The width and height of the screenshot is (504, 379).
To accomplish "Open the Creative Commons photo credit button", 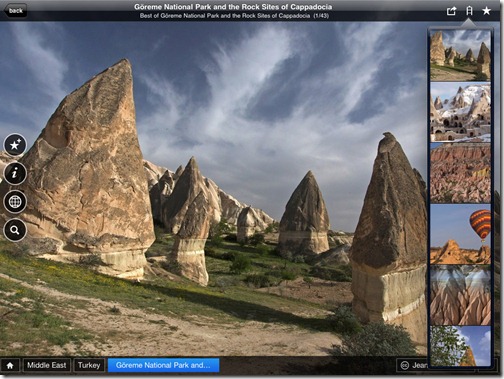I will pyautogui.click(x=412, y=365).
